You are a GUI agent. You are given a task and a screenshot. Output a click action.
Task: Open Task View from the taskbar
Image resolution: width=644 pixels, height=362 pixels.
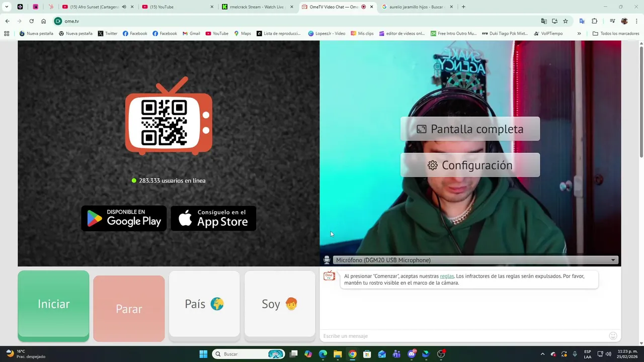pyautogui.click(x=293, y=354)
